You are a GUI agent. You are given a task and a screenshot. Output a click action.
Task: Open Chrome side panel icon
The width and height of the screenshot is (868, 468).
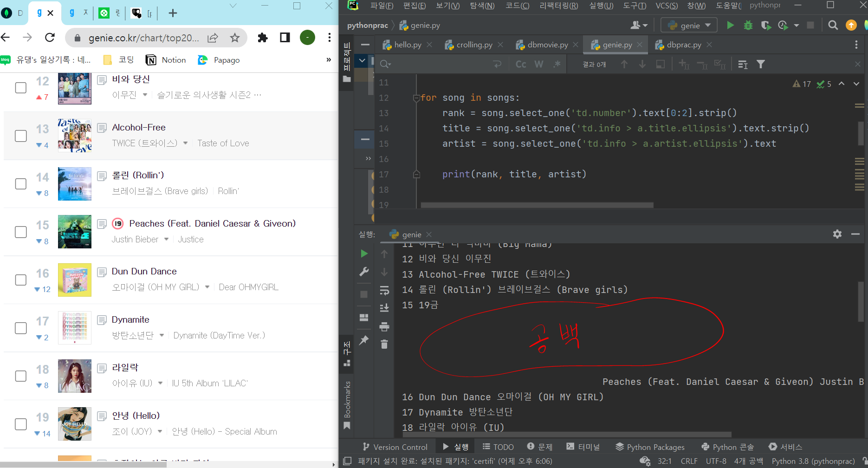click(285, 38)
